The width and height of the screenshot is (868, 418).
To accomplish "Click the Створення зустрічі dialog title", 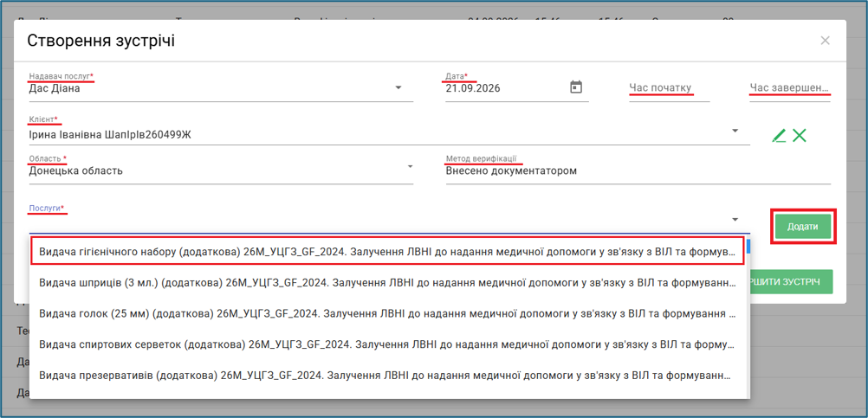I will (x=101, y=41).
